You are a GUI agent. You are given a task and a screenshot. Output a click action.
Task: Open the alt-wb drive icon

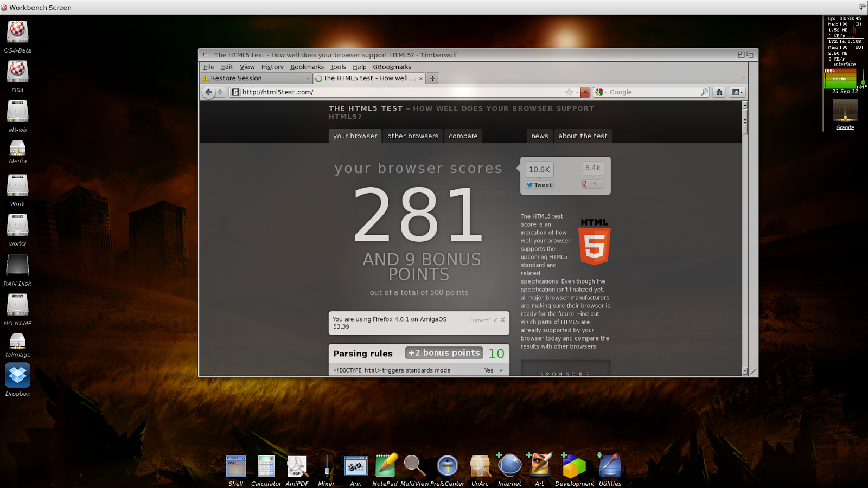point(17,111)
